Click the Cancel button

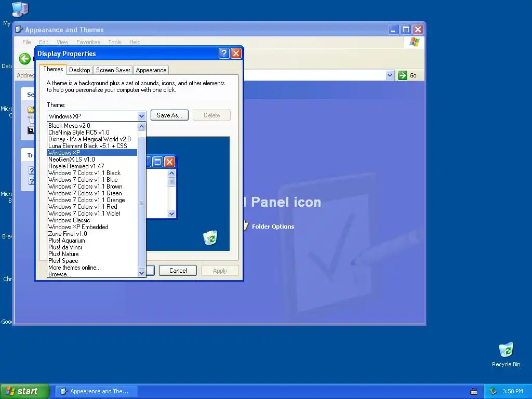[178, 270]
